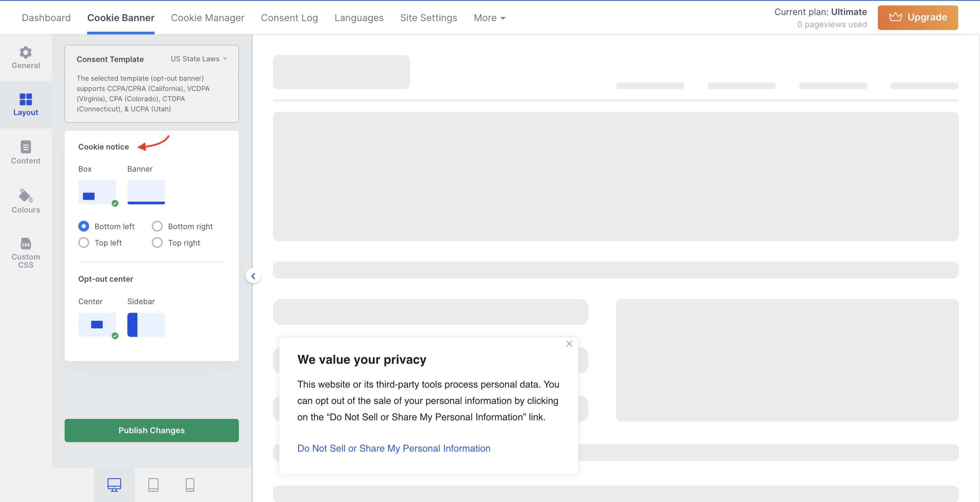
Task: Open the Site Settings tab
Action: (x=428, y=18)
